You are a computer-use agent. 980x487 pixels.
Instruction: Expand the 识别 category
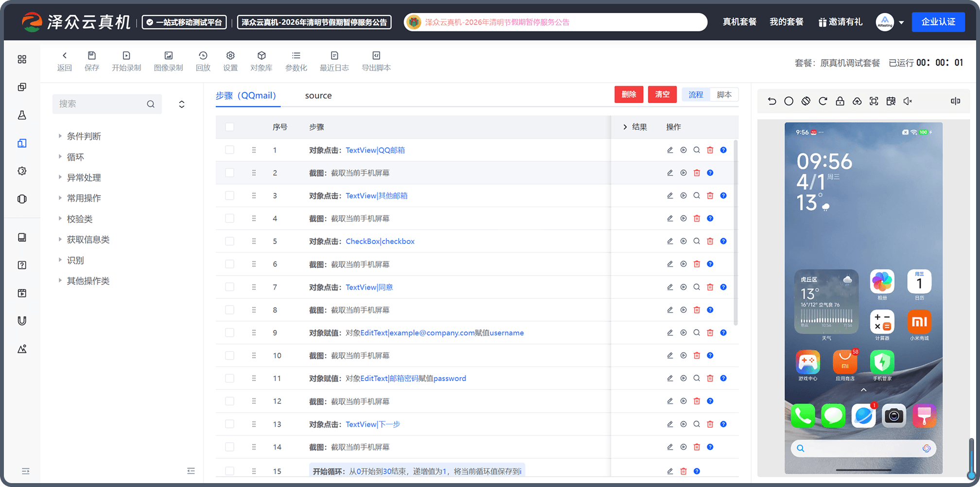point(60,260)
